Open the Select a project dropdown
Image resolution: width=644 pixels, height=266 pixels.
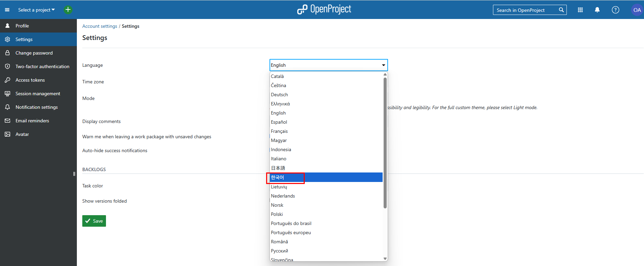36,10
